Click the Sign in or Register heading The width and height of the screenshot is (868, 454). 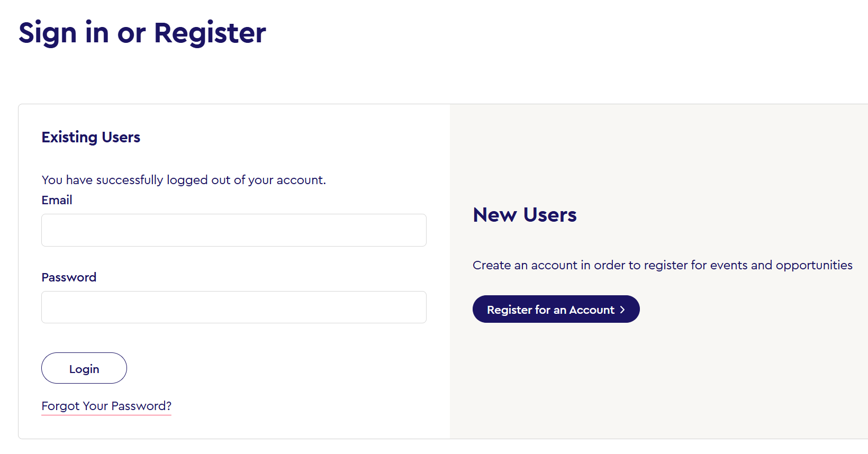point(142,33)
